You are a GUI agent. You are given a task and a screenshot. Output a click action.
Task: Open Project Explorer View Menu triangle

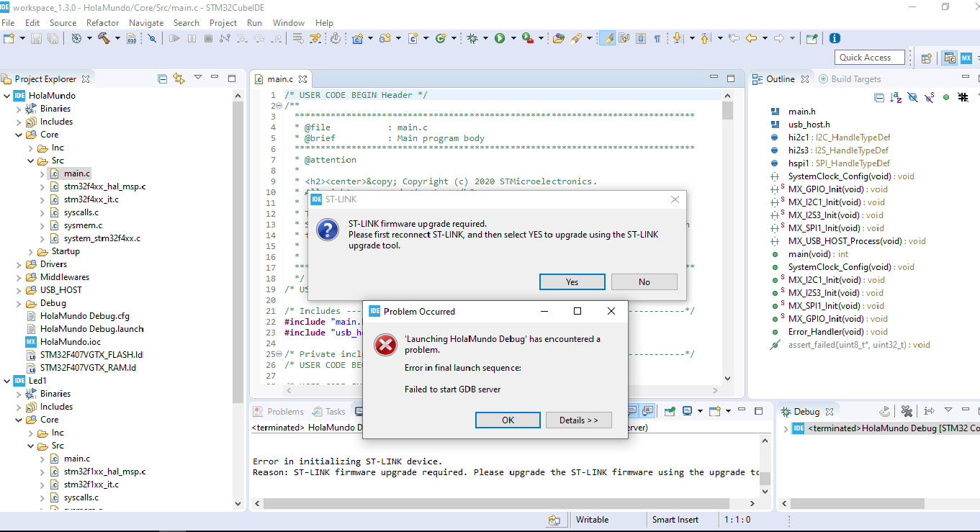pos(197,78)
